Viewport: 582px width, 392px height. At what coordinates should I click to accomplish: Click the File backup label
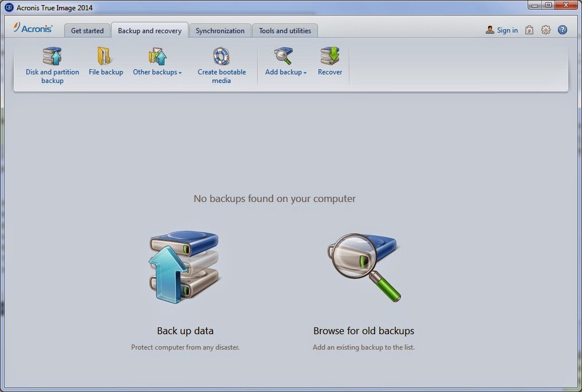(106, 72)
